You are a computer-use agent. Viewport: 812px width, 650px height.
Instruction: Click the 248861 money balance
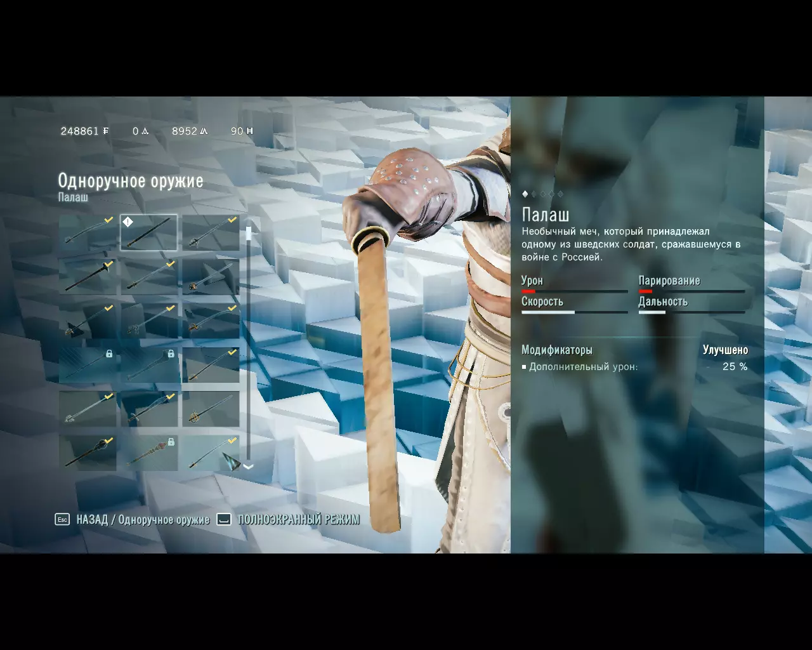79,131
